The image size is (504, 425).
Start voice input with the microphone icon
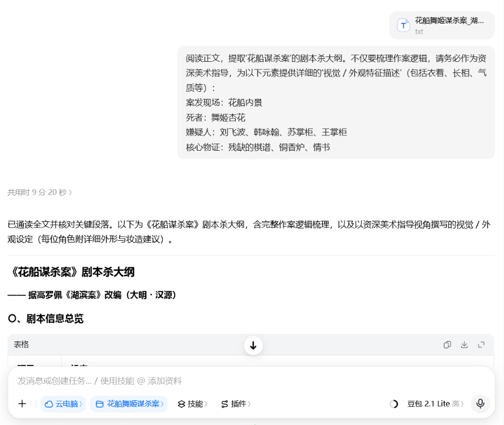click(480, 403)
